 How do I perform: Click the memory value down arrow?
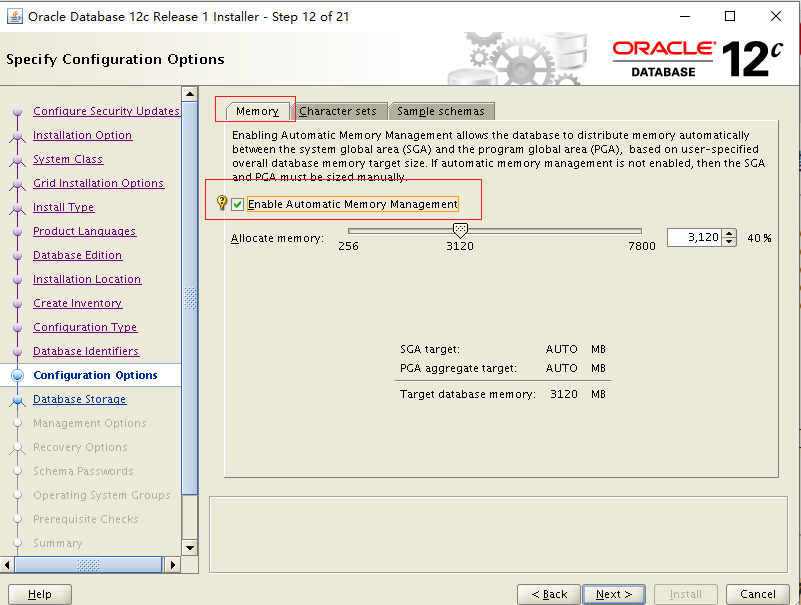coord(730,242)
